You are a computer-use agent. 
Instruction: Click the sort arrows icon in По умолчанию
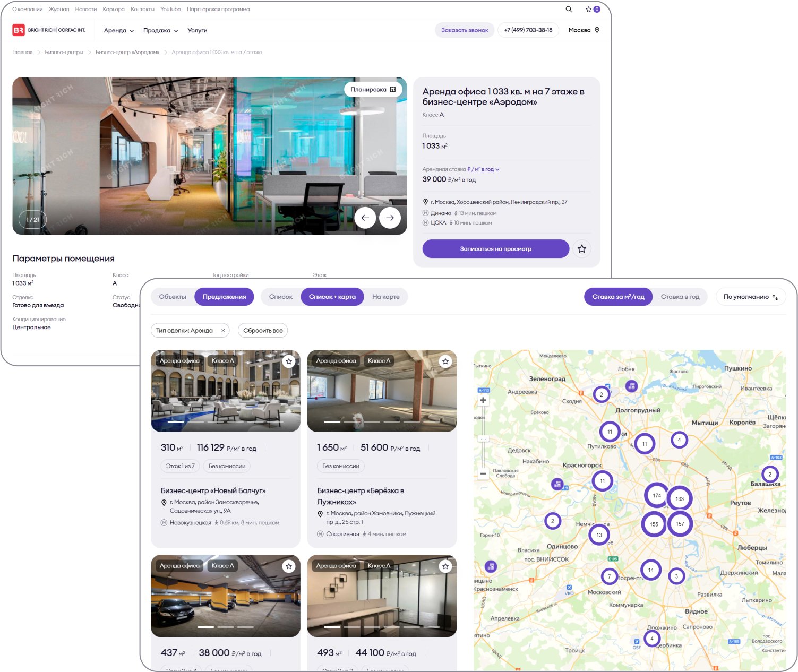tap(775, 297)
